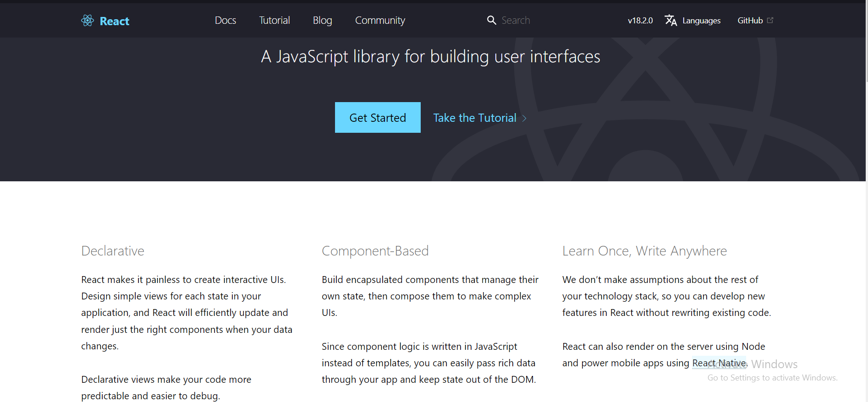Click the Component-Based heading
This screenshot has width=868, height=402.
(375, 251)
